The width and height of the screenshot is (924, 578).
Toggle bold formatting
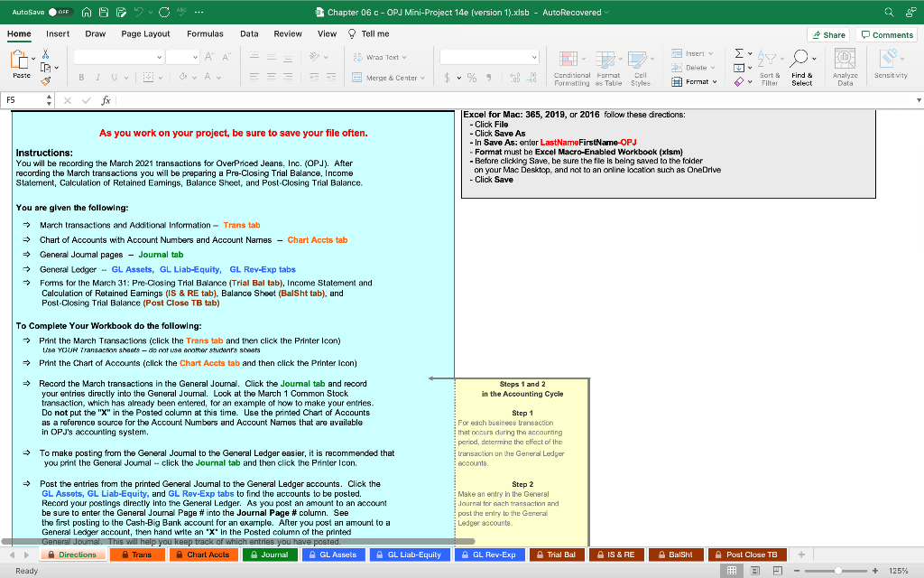tap(82, 77)
